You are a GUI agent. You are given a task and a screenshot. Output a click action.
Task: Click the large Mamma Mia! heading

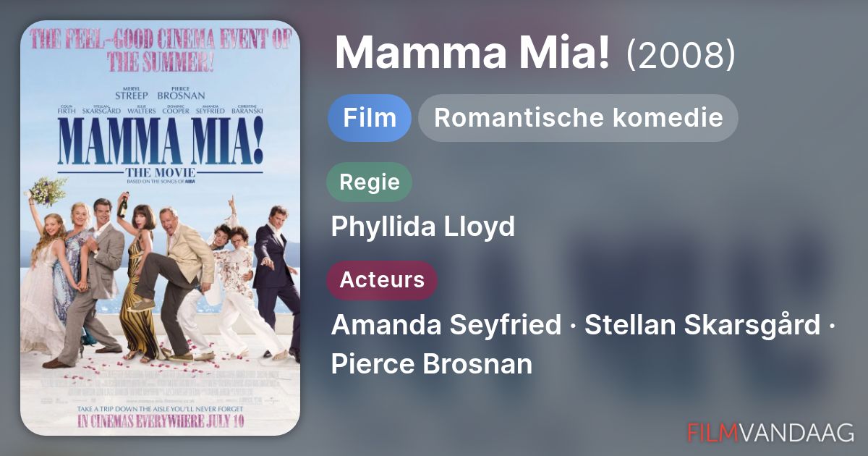[472, 53]
